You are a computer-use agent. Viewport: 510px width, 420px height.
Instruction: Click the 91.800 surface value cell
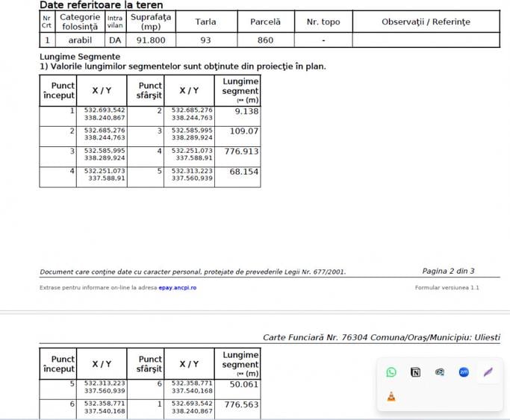(151, 40)
